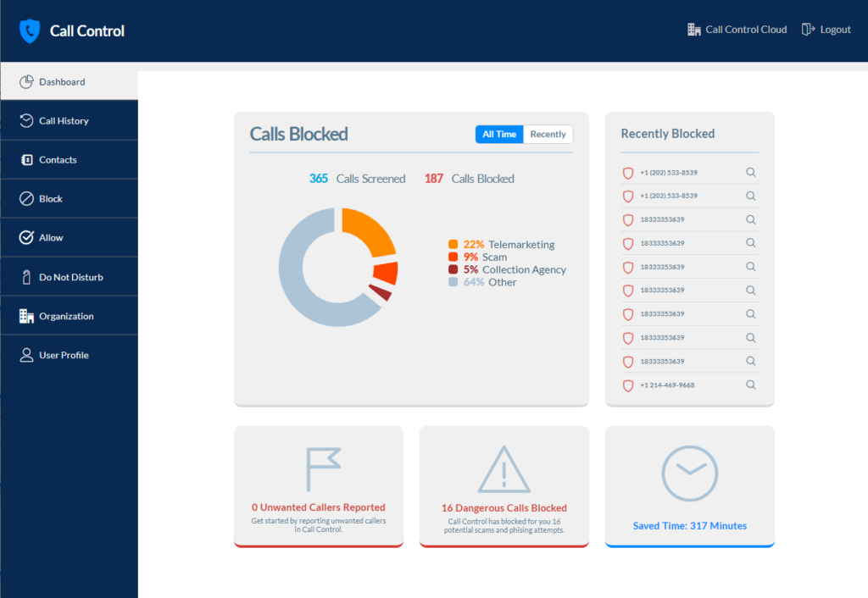Click the Logout button

click(x=825, y=29)
